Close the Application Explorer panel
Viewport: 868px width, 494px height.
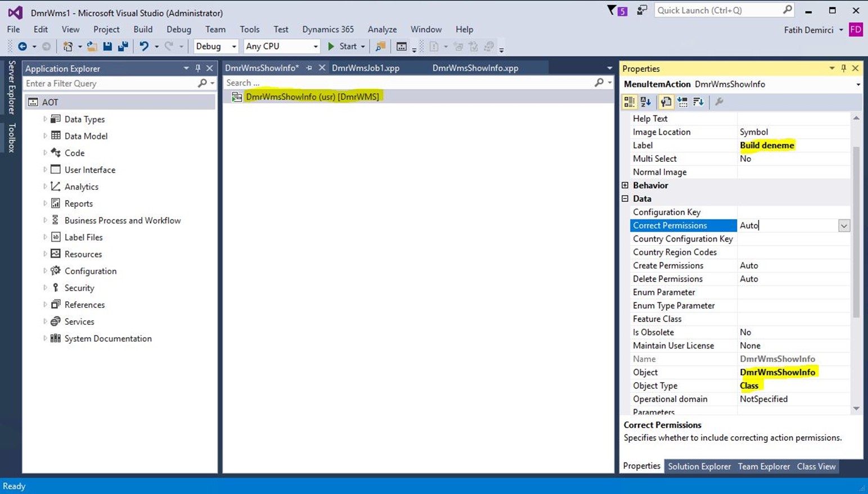pos(209,68)
